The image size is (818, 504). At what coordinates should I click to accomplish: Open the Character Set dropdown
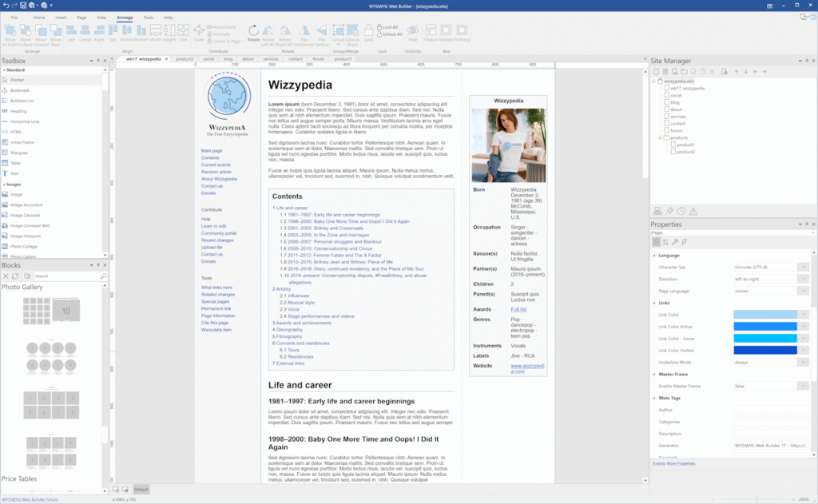[x=803, y=268]
